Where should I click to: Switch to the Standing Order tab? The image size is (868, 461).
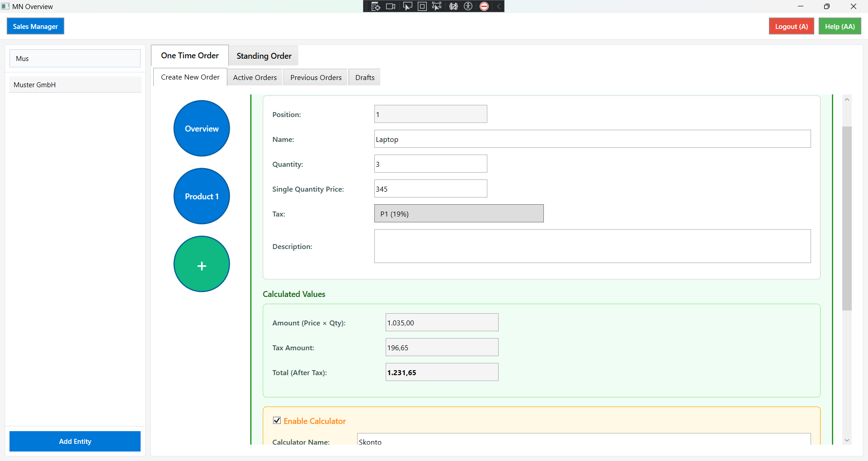(263, 56)
